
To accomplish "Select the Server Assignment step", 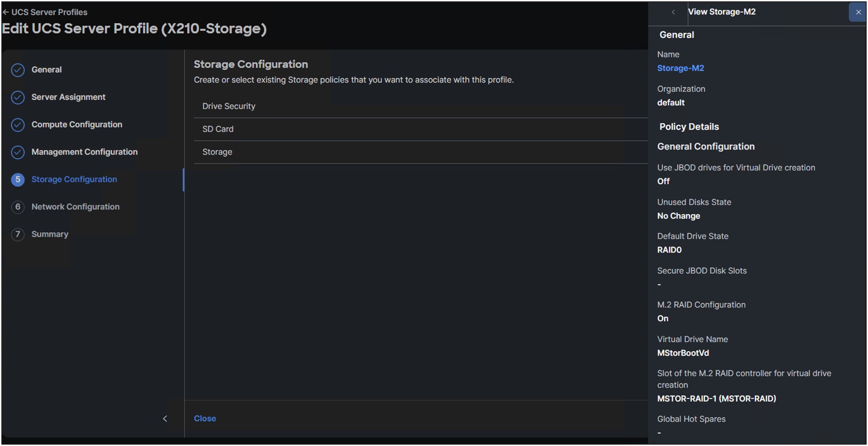I will pyautogui.click(x=68, y=97).
